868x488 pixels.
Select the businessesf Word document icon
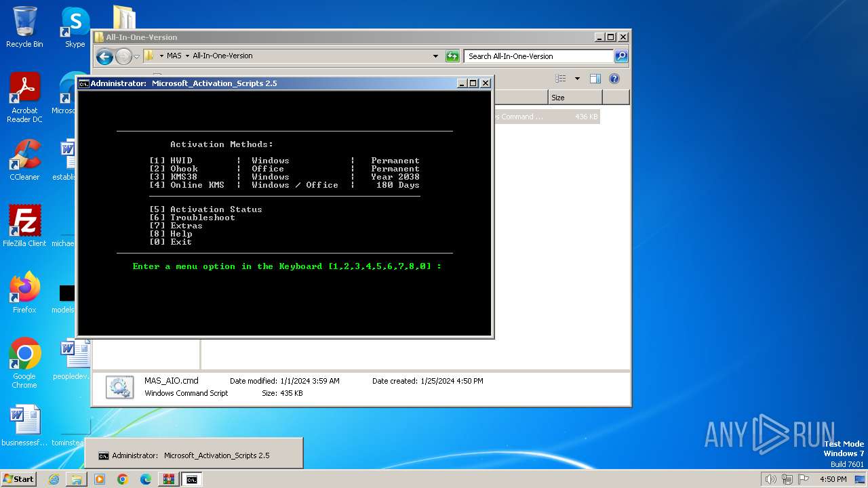coord(24,426)
